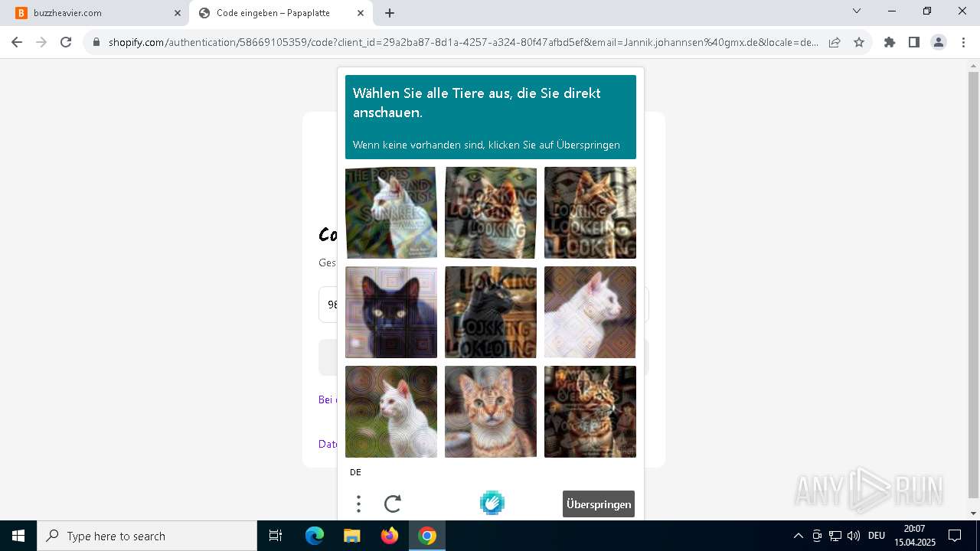View site information lock icon
The width and height of the screenshot is (980, 551).
[x=96, y=43]
